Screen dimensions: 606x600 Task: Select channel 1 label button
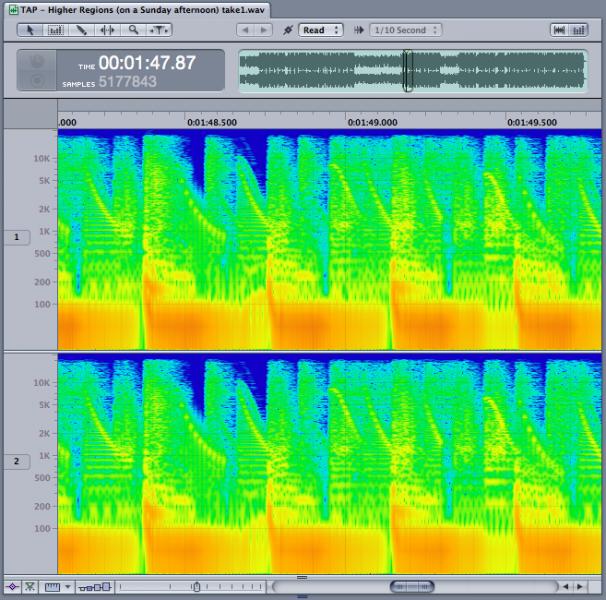pos(17,237)
